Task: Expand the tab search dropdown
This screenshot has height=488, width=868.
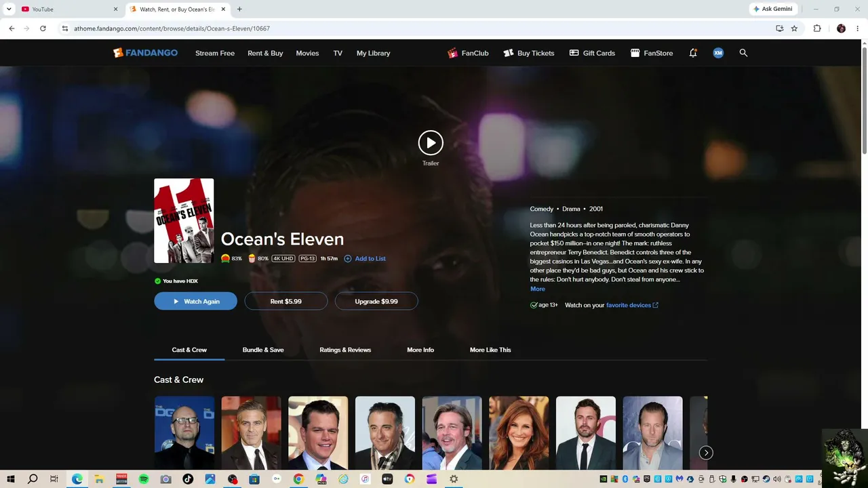Action: click(x=9, y=9)
